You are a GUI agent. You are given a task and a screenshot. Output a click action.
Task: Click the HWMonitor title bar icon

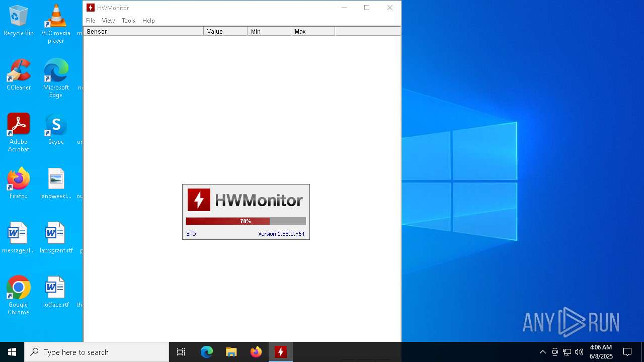(x=91, y=8)
